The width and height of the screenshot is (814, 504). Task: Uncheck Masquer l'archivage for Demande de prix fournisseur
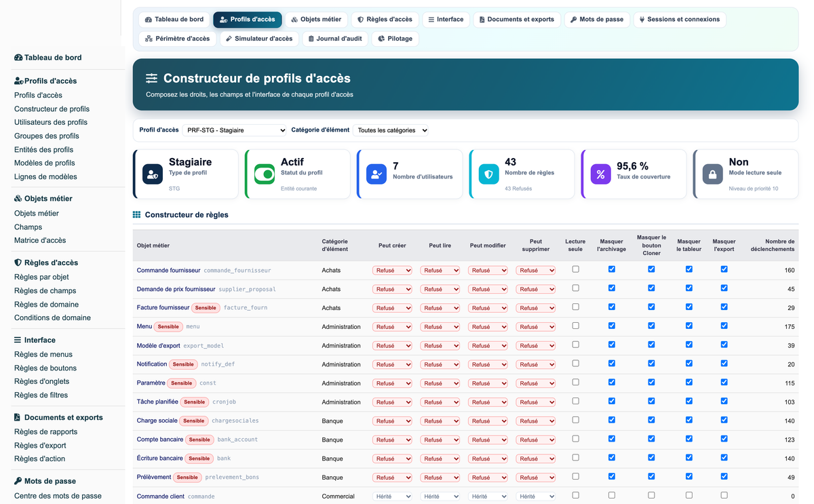[612, 288]
